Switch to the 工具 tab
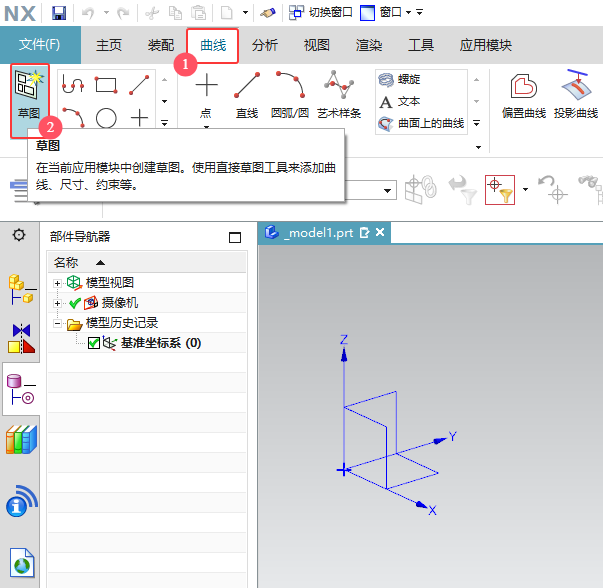 (421, 45)
